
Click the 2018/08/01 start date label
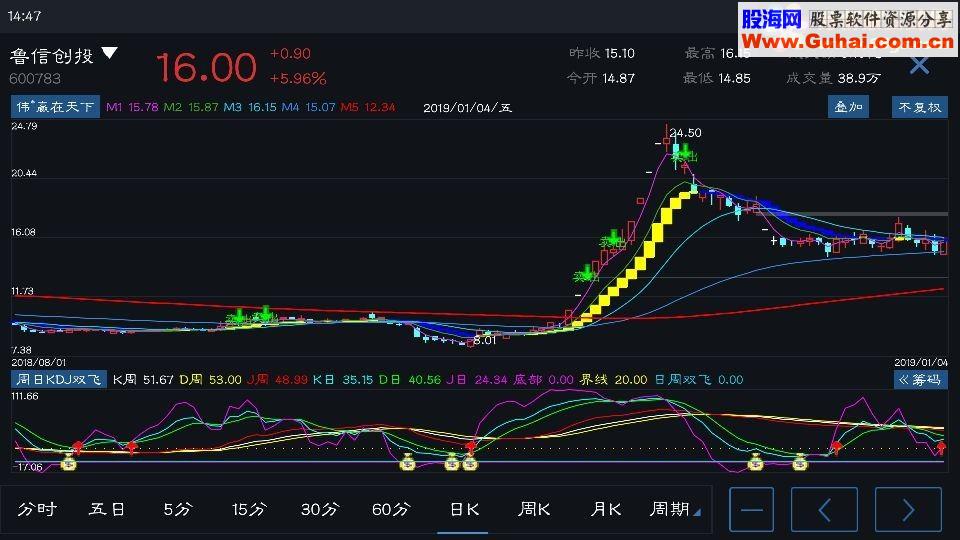click(x=39, y=362)
